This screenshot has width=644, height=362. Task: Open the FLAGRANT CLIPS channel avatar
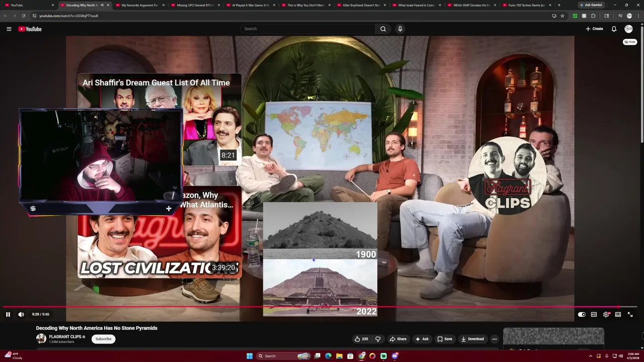click(x=41, y=339)
